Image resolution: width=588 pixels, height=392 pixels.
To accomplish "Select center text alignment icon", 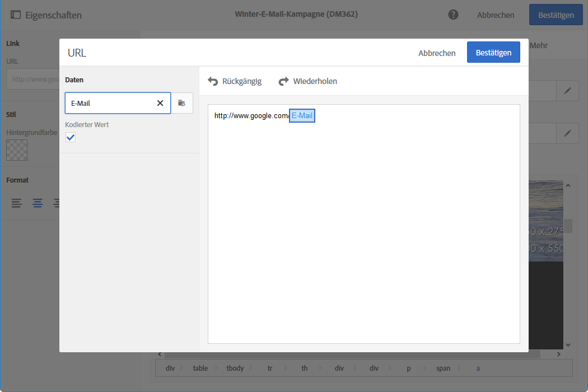I will [x=38, y=203].
